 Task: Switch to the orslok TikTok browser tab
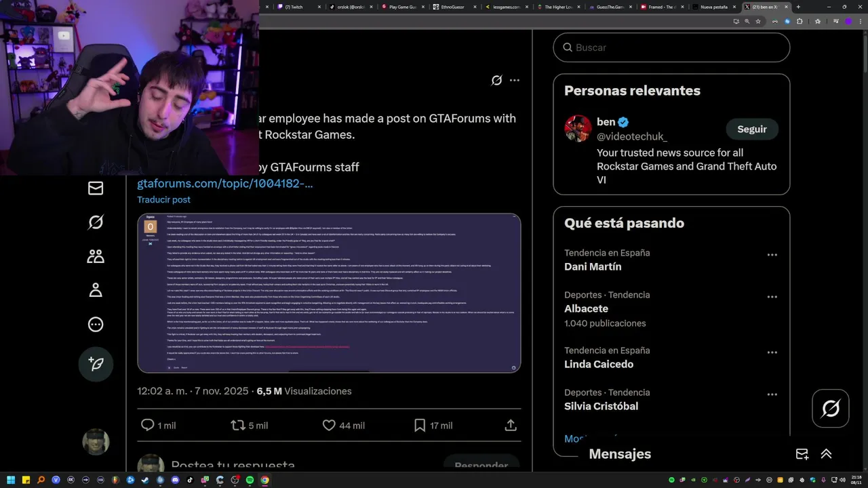[350, 7]
